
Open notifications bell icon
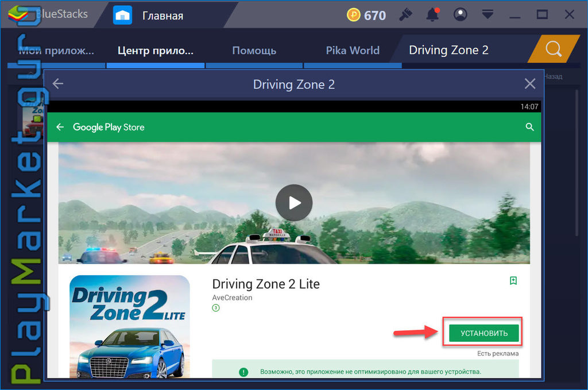pos(433,14)
